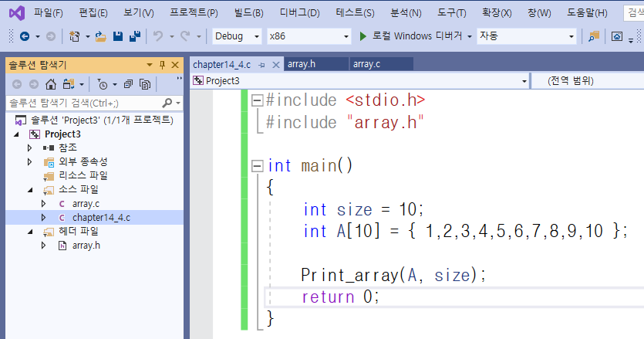Switch to the array.h tab

click(x=315, y=64)
